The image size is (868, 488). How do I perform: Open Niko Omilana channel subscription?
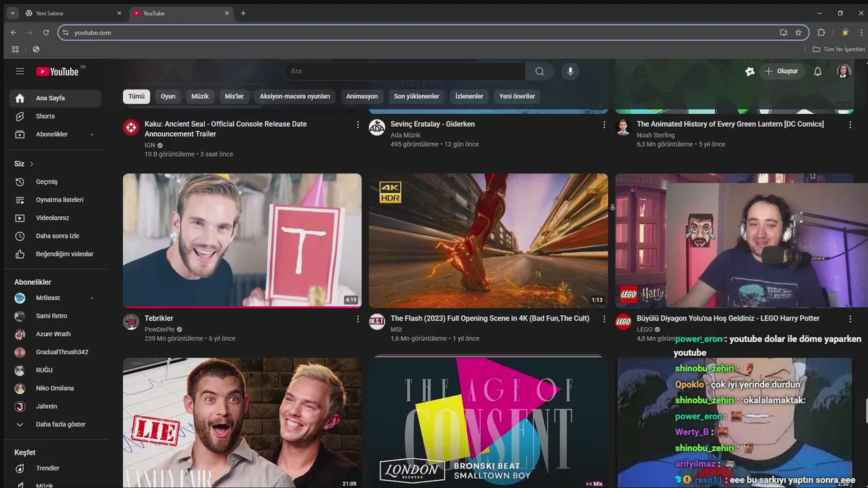tap(56, 388)
